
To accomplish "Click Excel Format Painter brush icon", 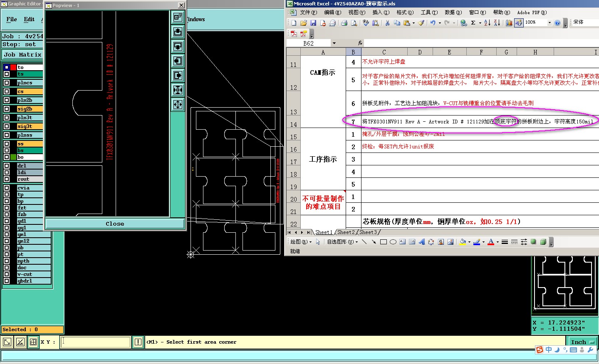I will 421,23.
